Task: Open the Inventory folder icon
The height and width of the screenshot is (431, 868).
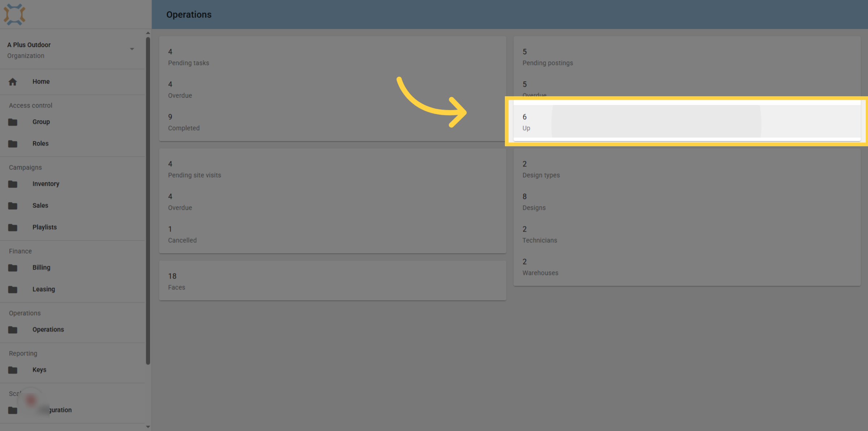Action: click(x=13, y=184)
